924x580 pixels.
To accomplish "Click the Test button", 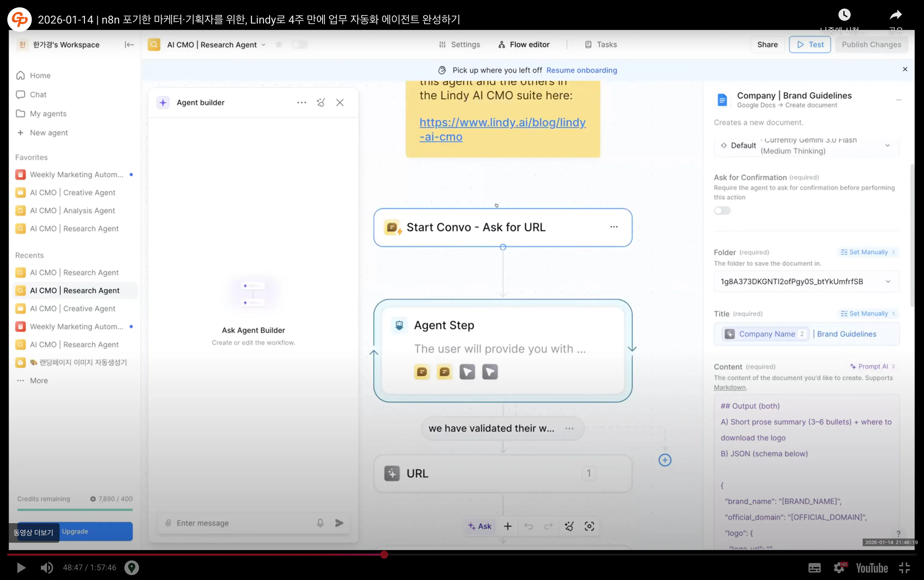I will click(810, 45).
